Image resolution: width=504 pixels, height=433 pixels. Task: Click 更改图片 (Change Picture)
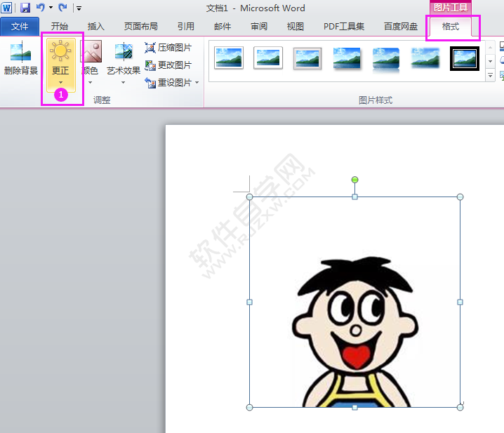click(168, 65)
